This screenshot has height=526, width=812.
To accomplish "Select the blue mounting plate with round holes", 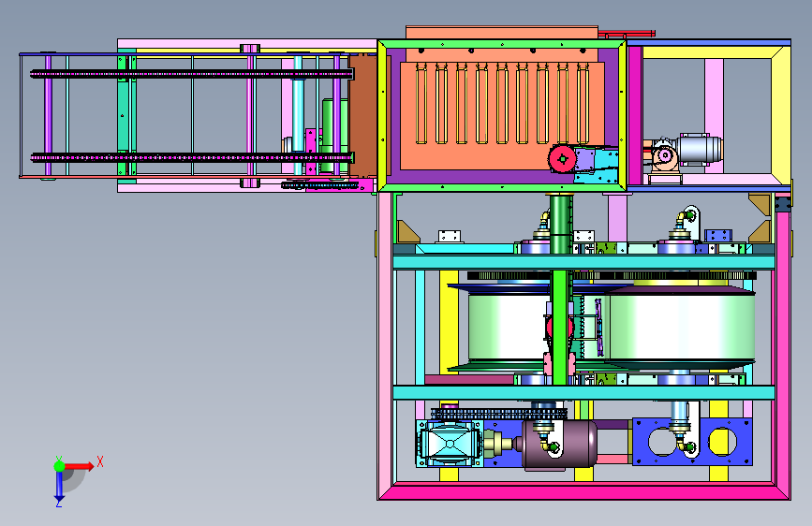I will pyautogui.click(x=692, y=442).
